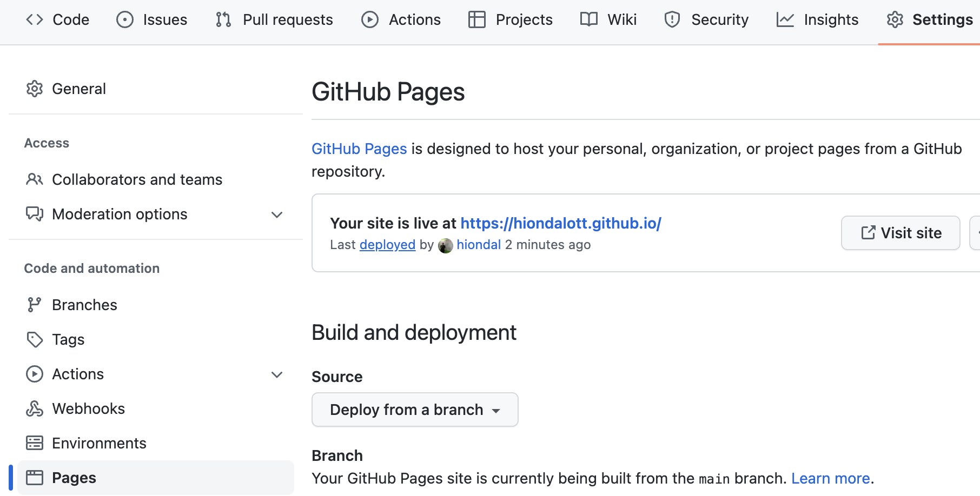Click the Insights graph icon
This screenshot has width=980, height=496.
[785, 19]
